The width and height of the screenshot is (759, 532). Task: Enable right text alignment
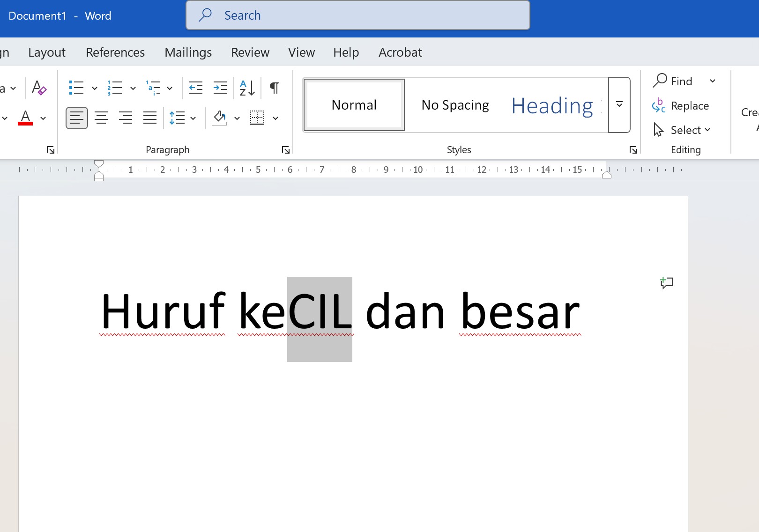pos(125,118)
